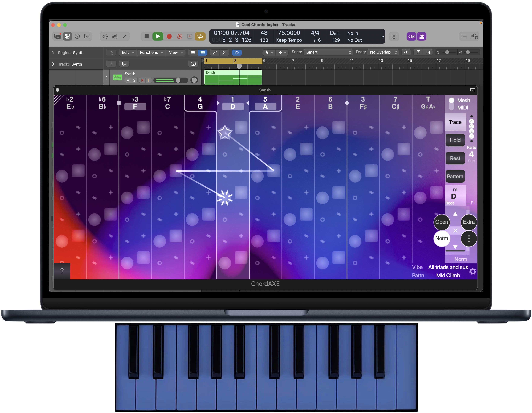Screen dimensions: 532x413
Task: Mute the Synth track
Action: (x=128, y=80)
